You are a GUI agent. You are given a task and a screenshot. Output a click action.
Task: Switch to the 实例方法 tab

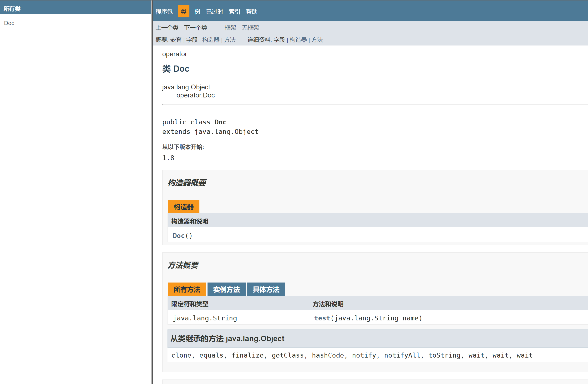pyautogui.click(x=226, y=289)
